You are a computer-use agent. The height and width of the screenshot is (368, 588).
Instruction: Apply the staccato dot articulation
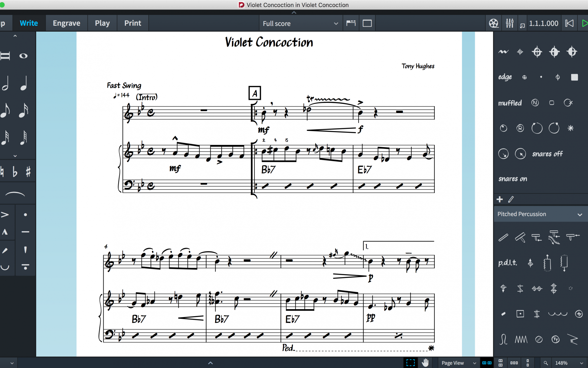[x=25, y=215]
